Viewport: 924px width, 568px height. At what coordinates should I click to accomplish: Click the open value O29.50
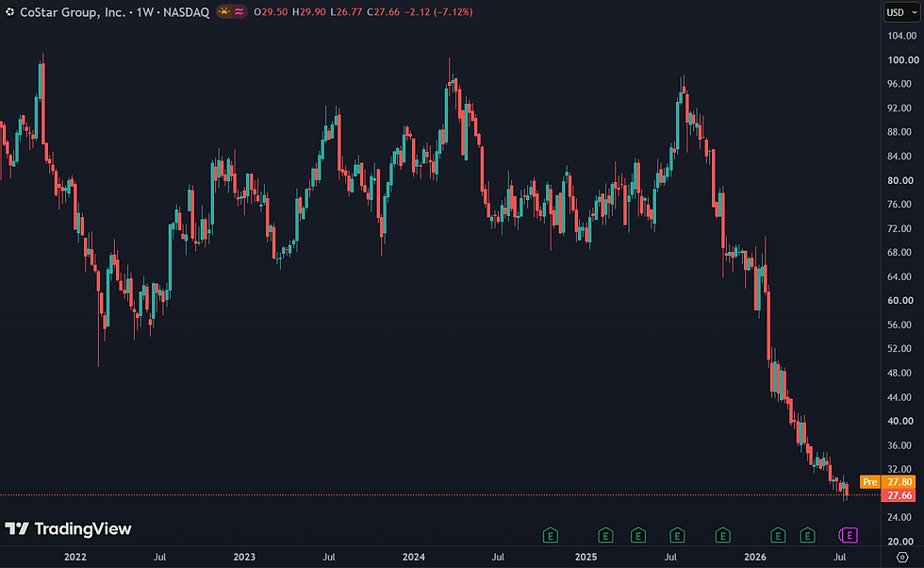271,12
